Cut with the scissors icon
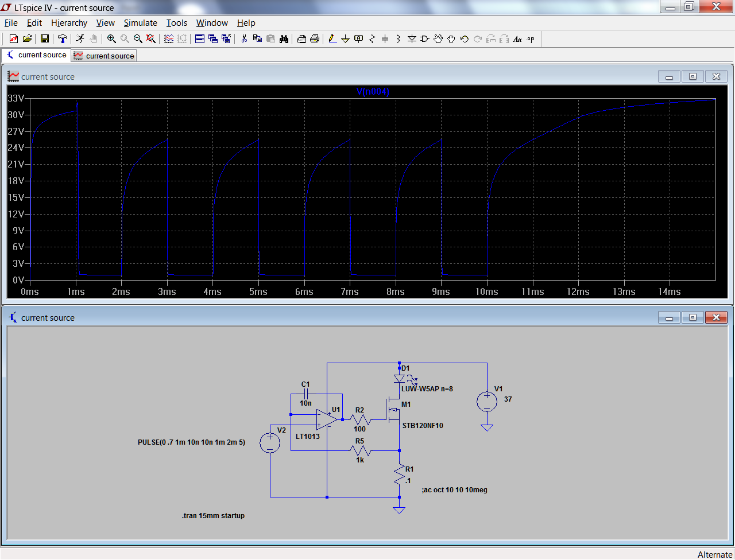 coord(244,39)
